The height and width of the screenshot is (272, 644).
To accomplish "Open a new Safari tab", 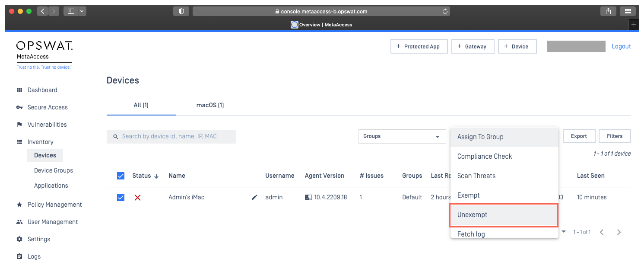I will tap(634, 25).
